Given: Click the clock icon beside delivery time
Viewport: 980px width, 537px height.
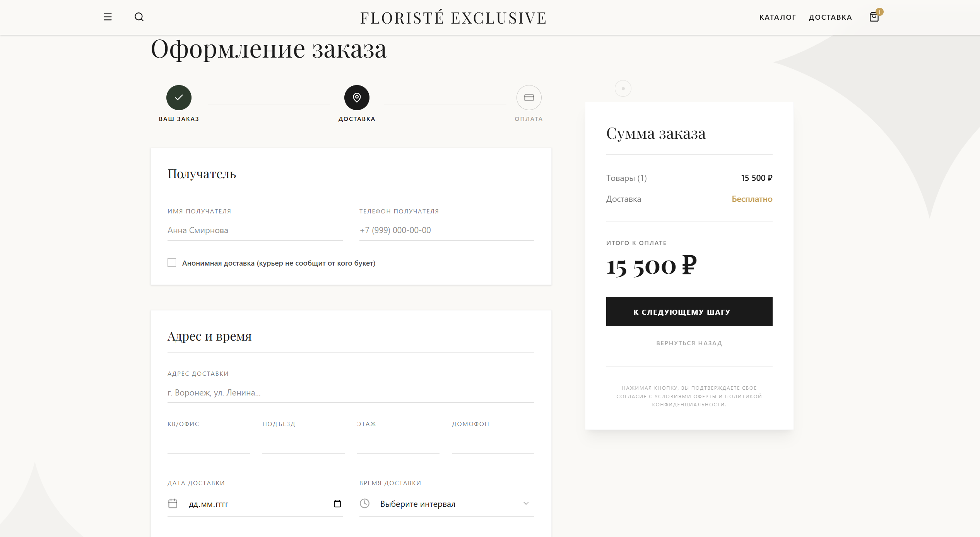Looking at the screenshot, I should point(364,503).
